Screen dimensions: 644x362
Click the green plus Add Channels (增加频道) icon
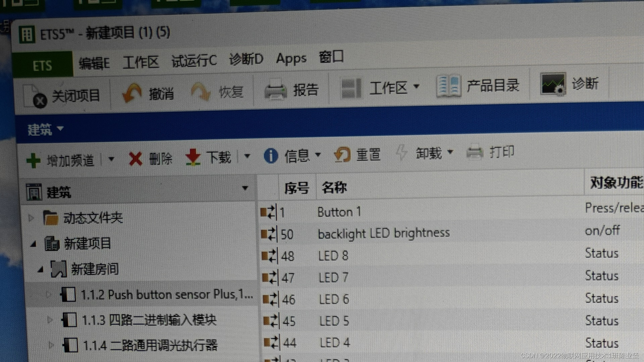tap(33, 161)
